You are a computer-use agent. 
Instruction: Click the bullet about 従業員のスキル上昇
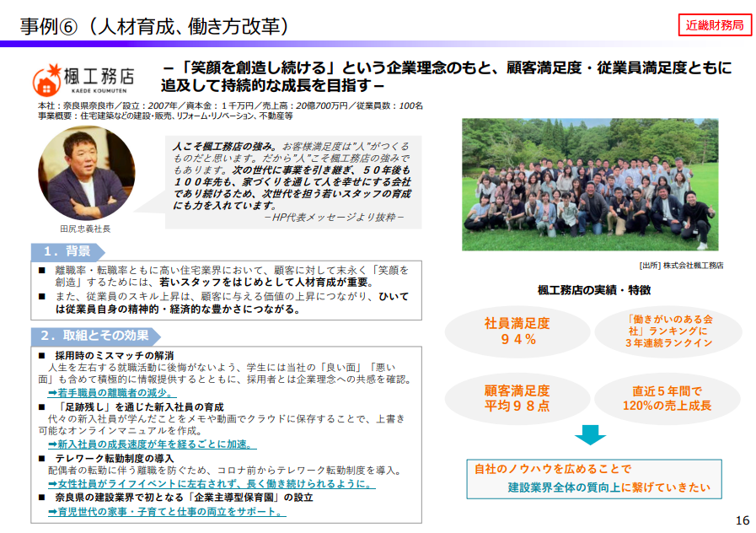click(x=225, y=303)
